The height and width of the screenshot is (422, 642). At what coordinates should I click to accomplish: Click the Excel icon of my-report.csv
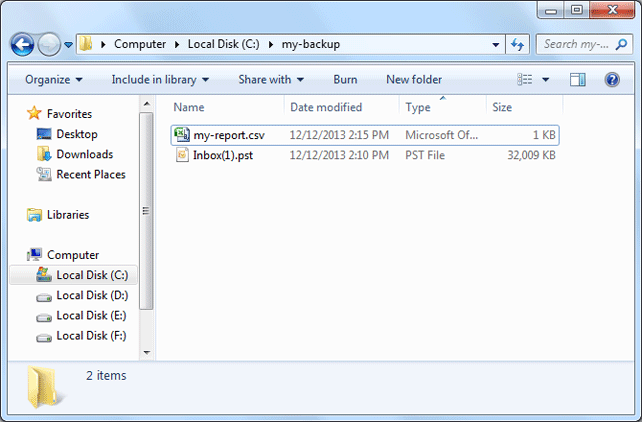point(182,135)
